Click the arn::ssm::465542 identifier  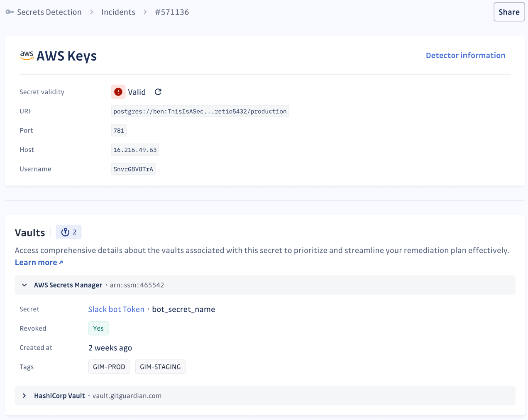coord(137,285)
